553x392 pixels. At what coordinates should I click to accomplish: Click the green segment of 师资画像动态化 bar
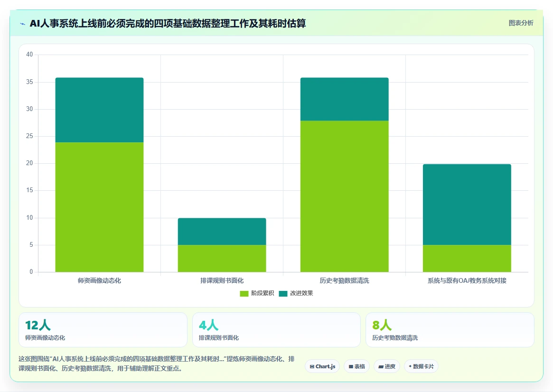[x=100, y=207]
